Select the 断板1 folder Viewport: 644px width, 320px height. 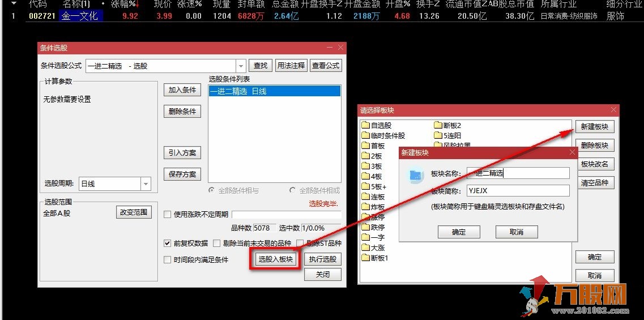tap(374, 258)
